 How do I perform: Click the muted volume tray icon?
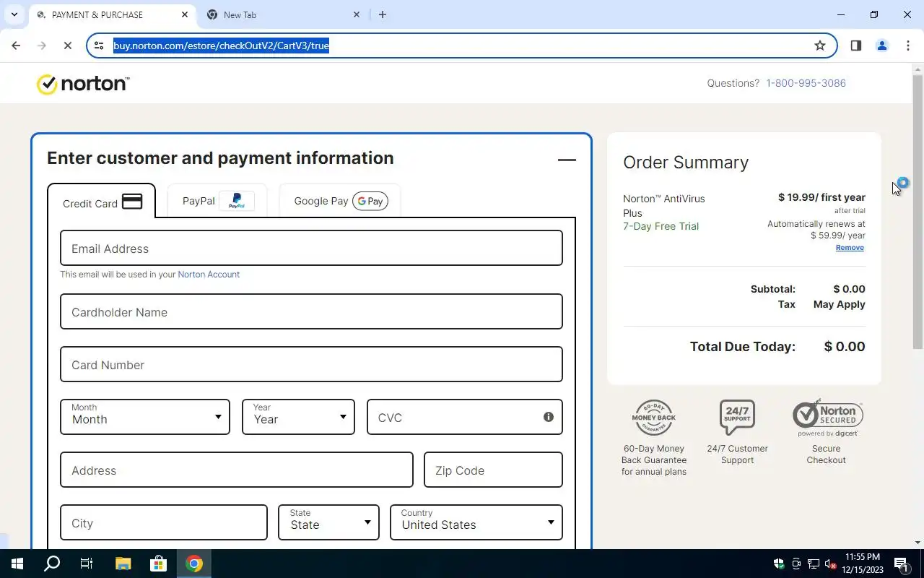point(831,564)
